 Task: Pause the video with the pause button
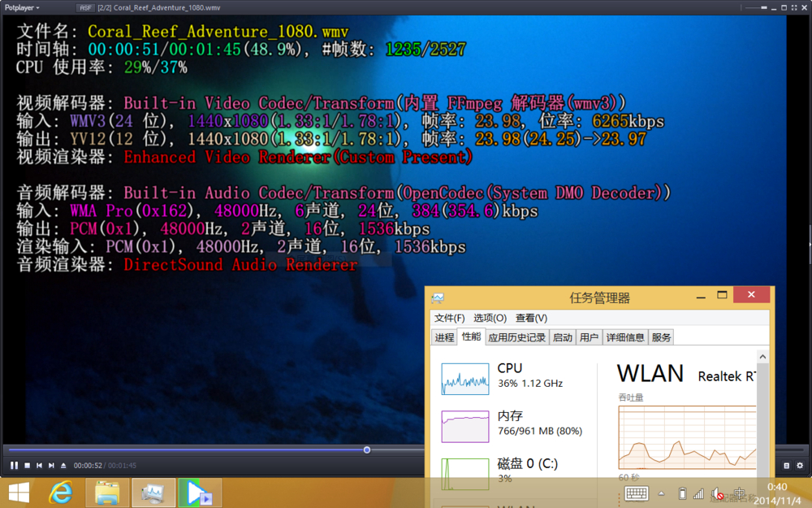tap(14, 466)
